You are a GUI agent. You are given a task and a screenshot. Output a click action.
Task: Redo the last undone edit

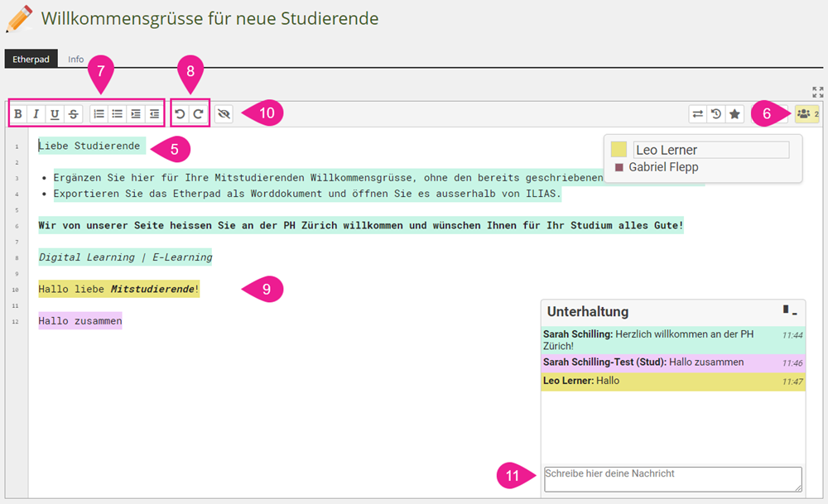tap(198, 114)
